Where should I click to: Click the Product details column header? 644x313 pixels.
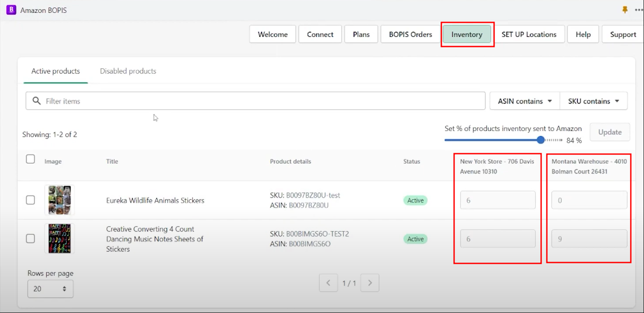(291, 162)
